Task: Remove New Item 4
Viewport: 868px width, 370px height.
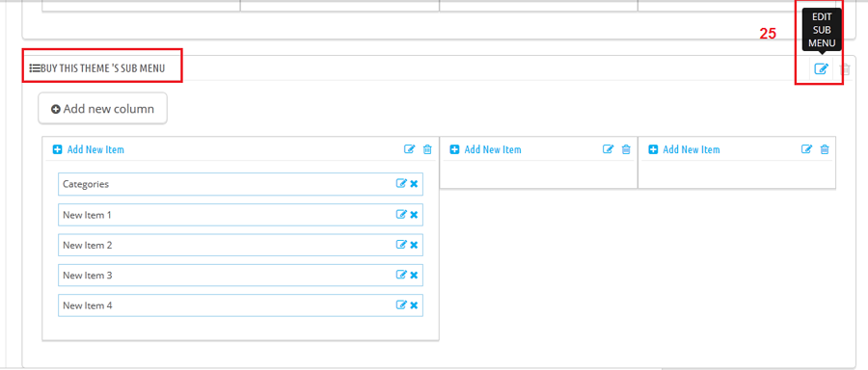Action: pyautogui.click(x=414, y=305)
